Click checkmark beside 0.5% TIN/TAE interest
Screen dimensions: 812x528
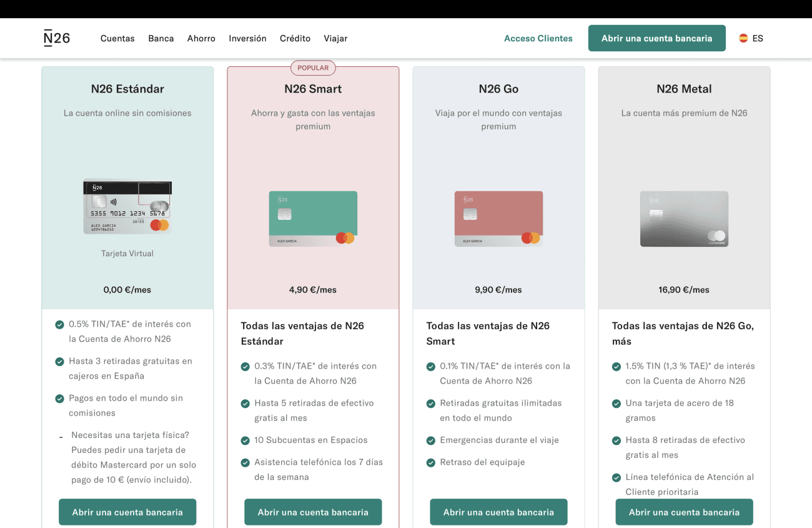[x=59, y=324]
